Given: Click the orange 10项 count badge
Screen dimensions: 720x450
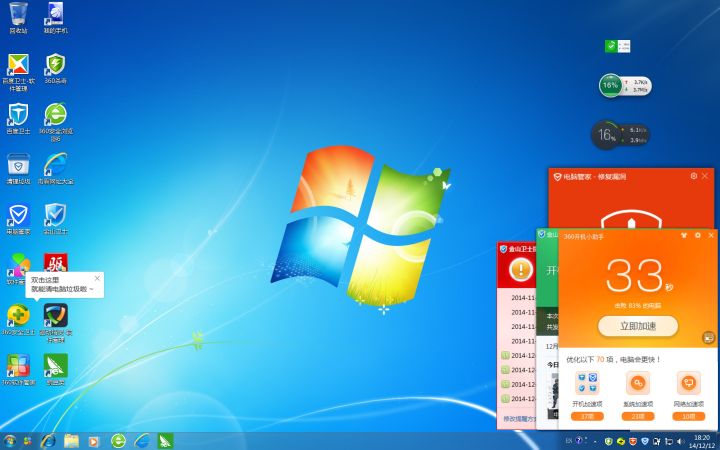Looking at the screenshot, I should click(x=687, y=416).
